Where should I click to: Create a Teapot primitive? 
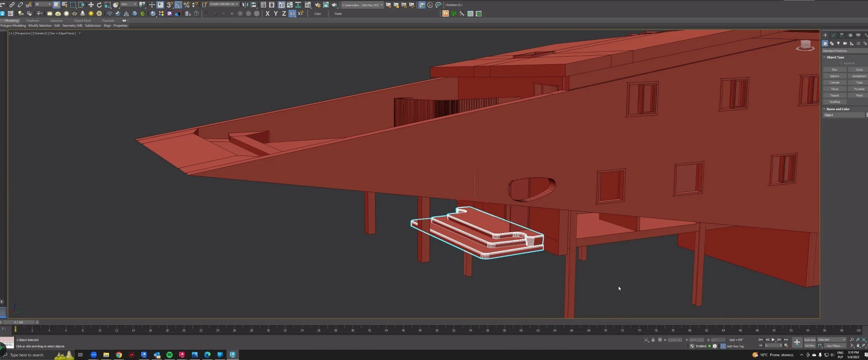[834, 96]
